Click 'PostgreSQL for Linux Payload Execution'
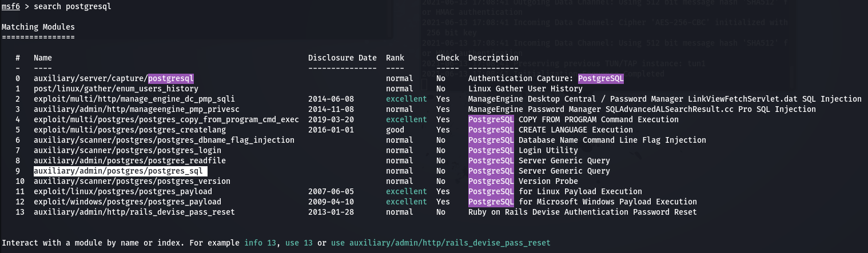The width and height of the screenshot is (868, 253). [555, 191]
